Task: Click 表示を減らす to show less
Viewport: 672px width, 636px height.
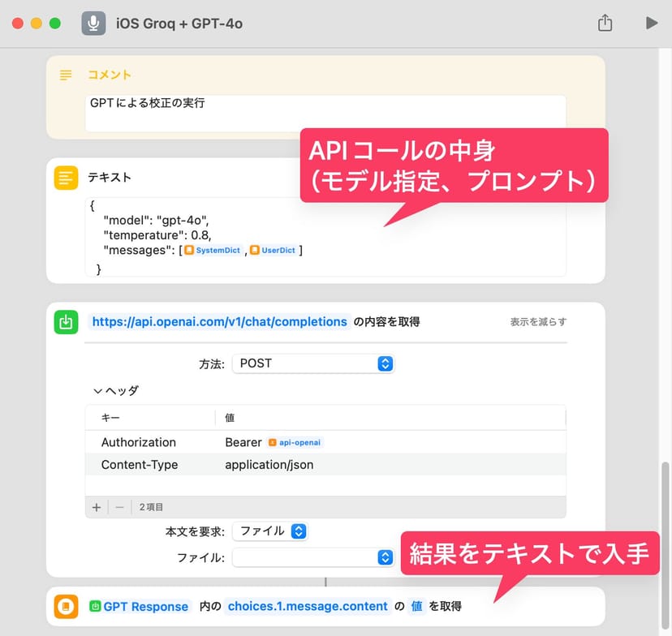Action: point(538,322)
